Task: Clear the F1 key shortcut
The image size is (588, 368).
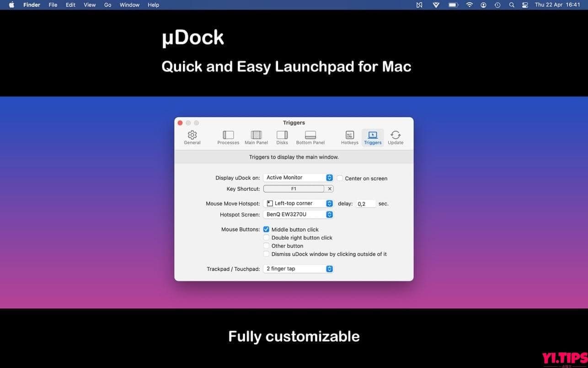Action: 329,189
